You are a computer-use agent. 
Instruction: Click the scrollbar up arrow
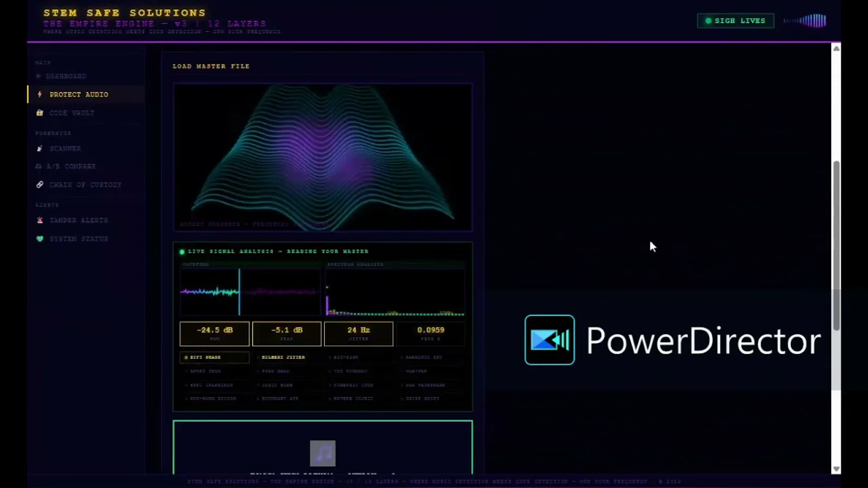[x=837, y=48]
